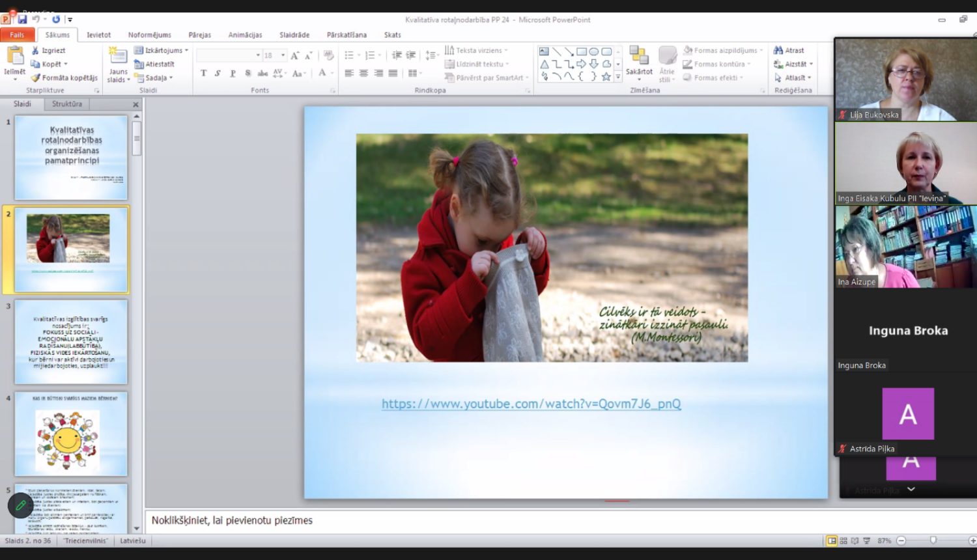The image size is (977, 560).
Task: Click the Jauns slaids new slide icon
Action: (x=118, y=57)
